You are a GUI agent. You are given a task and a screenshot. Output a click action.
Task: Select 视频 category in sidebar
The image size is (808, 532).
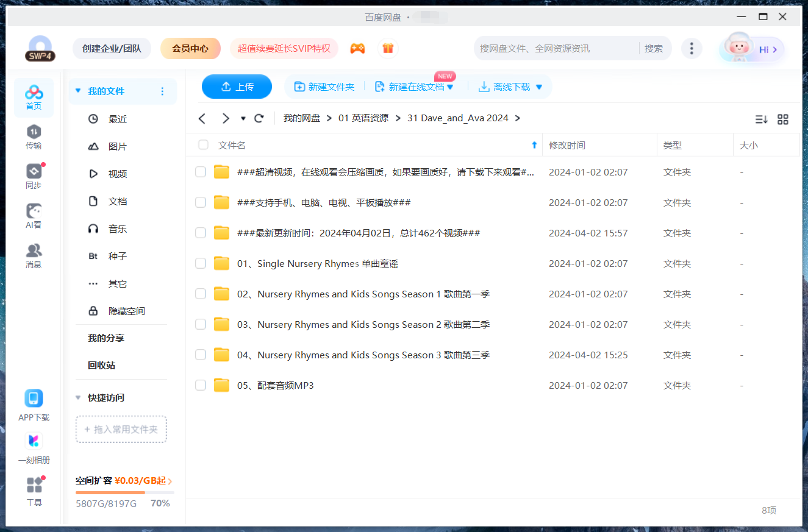coord(118,174)
